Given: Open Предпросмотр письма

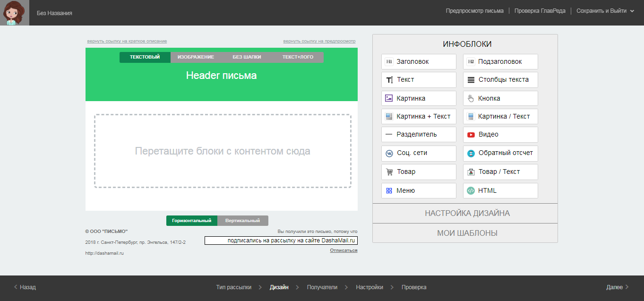Looking at the screenshot, I should click(474, 11).
